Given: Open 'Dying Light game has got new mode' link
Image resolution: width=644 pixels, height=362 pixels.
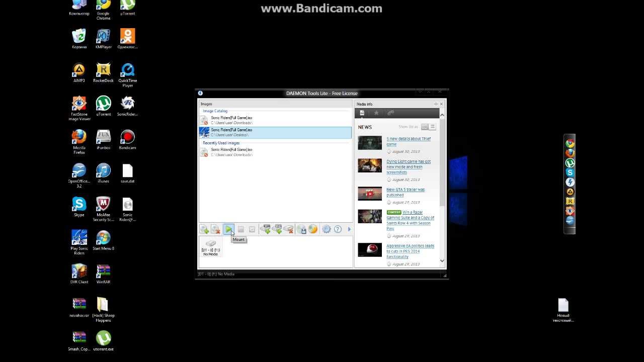Looking at the screenshot, I should coord(409,167).
